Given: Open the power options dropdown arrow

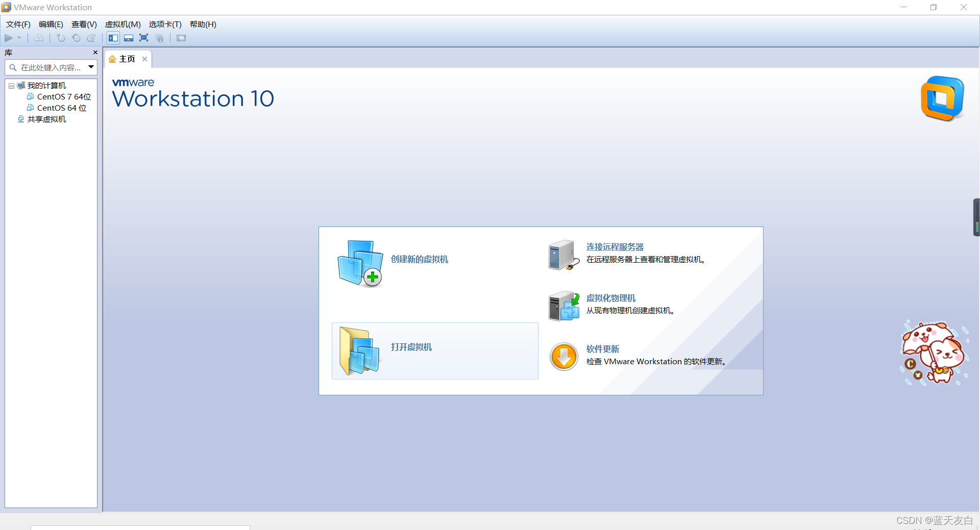Looking at the screenshot, I should pos(19,38).
